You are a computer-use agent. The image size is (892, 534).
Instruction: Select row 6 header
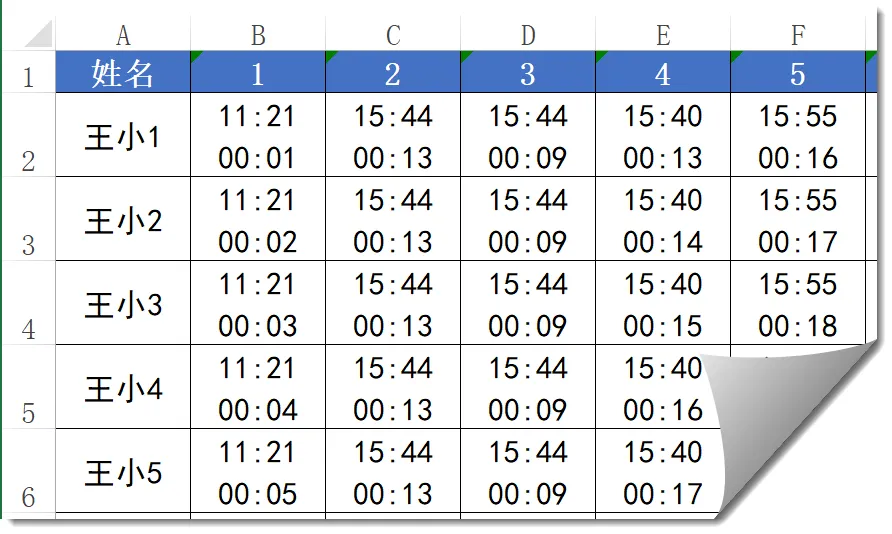click(x=28, y=472)
